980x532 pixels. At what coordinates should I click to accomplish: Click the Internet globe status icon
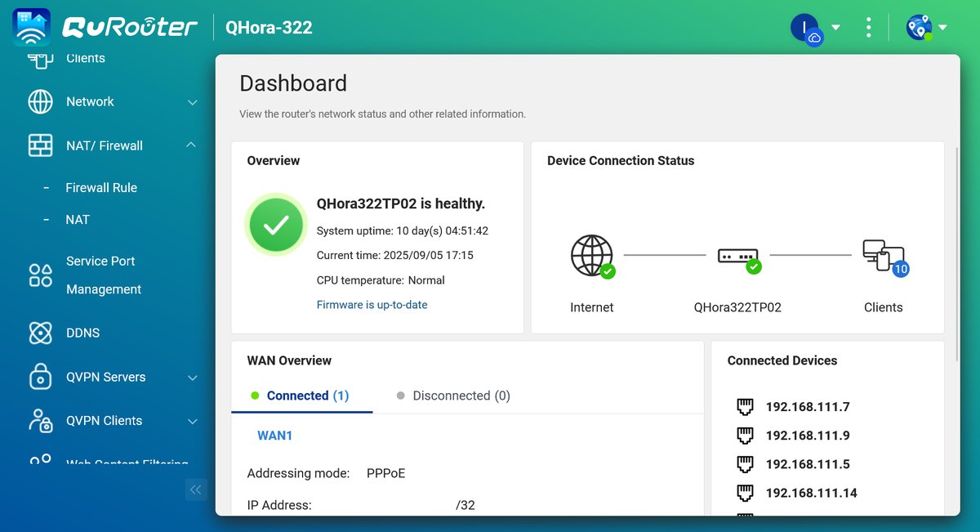coord(592,256)
